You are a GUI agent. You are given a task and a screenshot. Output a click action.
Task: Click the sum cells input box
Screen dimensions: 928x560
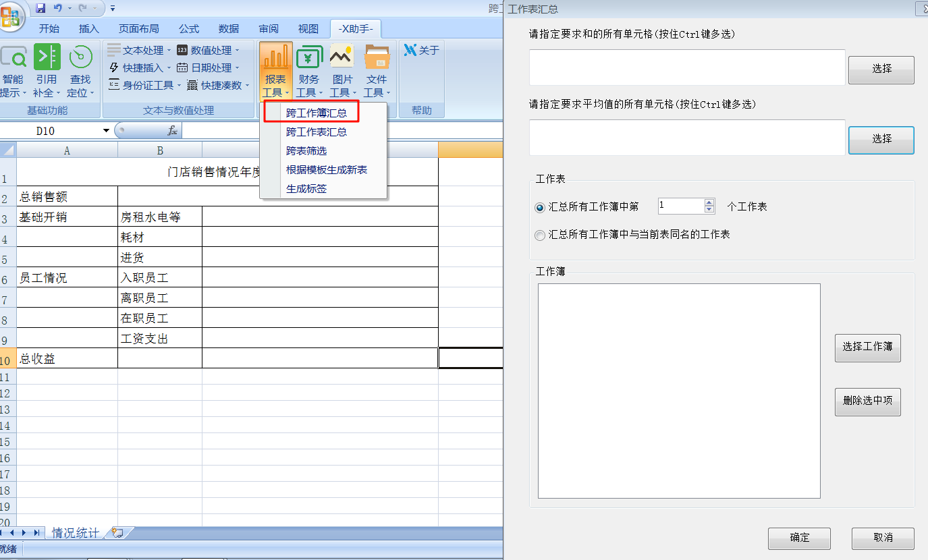[x=687, y=67]
